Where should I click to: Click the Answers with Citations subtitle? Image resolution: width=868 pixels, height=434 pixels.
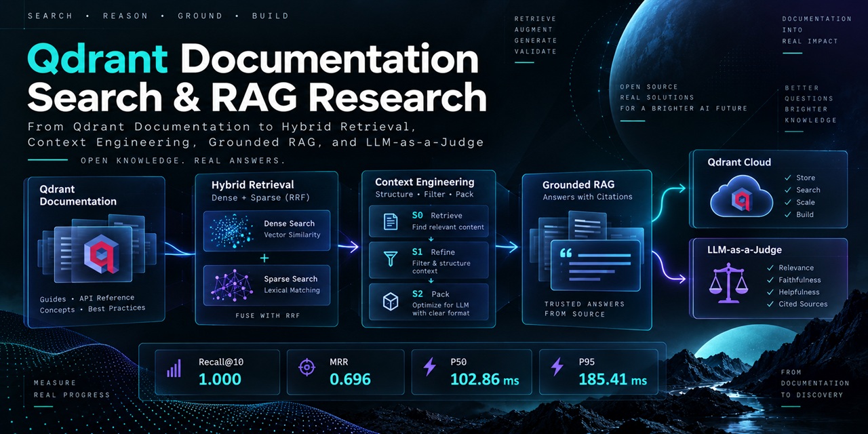(x=587, y=197)
